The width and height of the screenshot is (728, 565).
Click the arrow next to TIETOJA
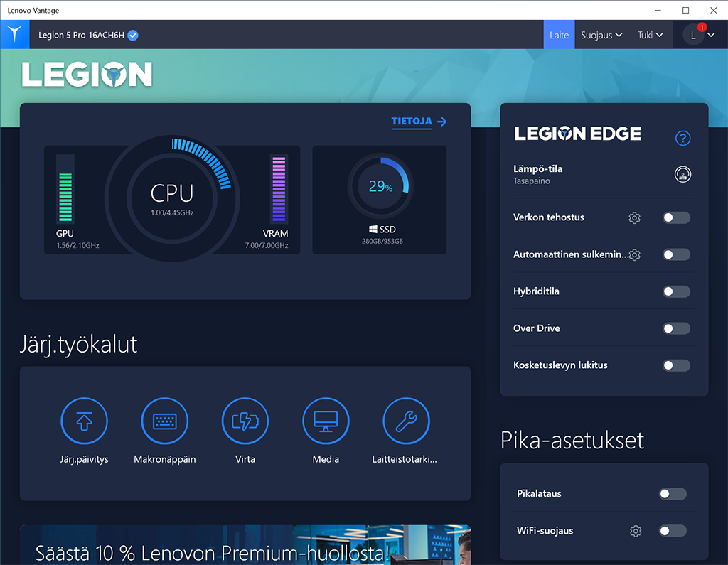pos(442,122)
